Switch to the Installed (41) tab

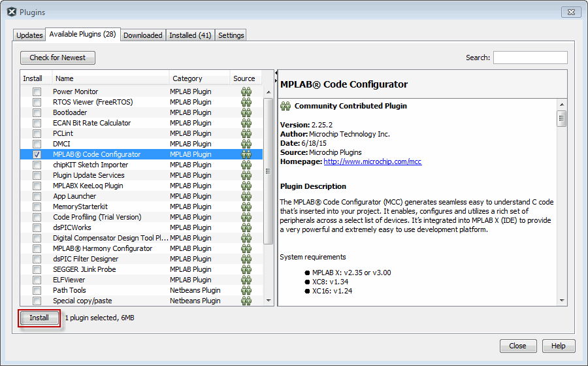(x=190, y=35)
